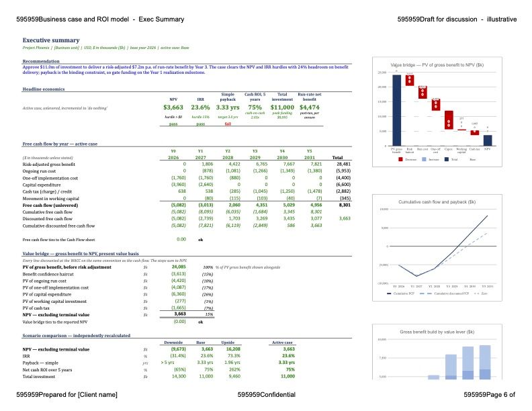
Task: Click the red 'fail' payback status
Action: (x=228, y=124)
